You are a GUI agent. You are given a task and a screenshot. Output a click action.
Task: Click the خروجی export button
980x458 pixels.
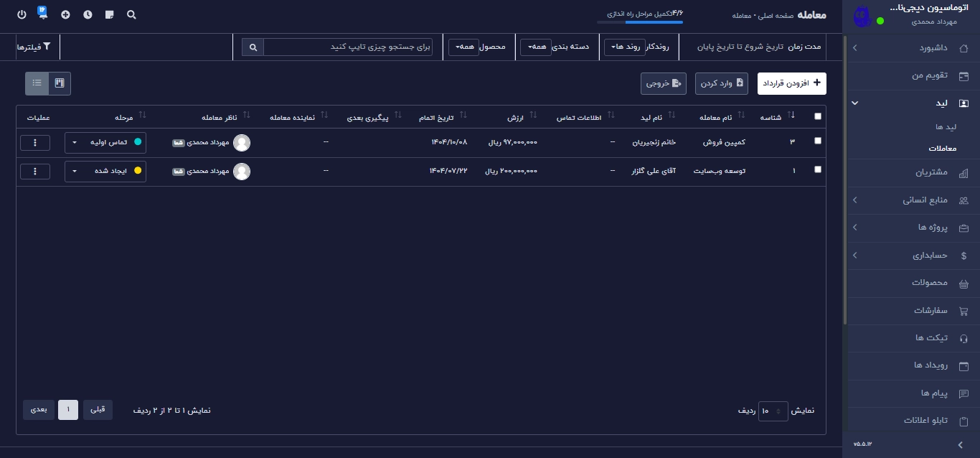click(x=663, y=83)
